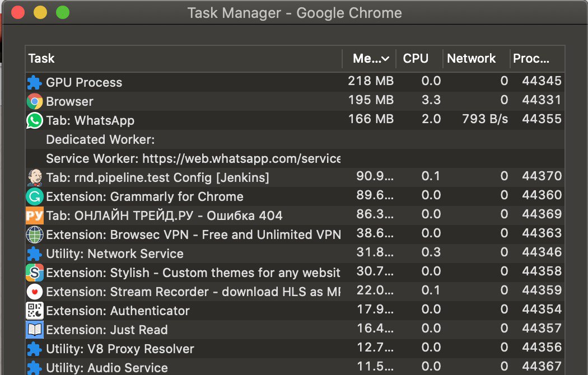The height and width of the screenshot is (375, 588).
Task: Select Utility: Network Service row
Action: click(295, 254)
